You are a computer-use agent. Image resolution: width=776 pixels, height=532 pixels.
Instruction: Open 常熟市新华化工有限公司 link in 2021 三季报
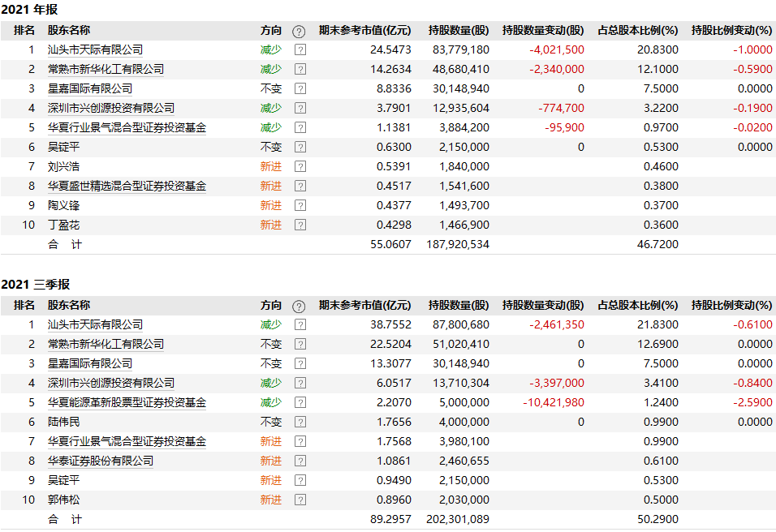[x=106, y=344]
